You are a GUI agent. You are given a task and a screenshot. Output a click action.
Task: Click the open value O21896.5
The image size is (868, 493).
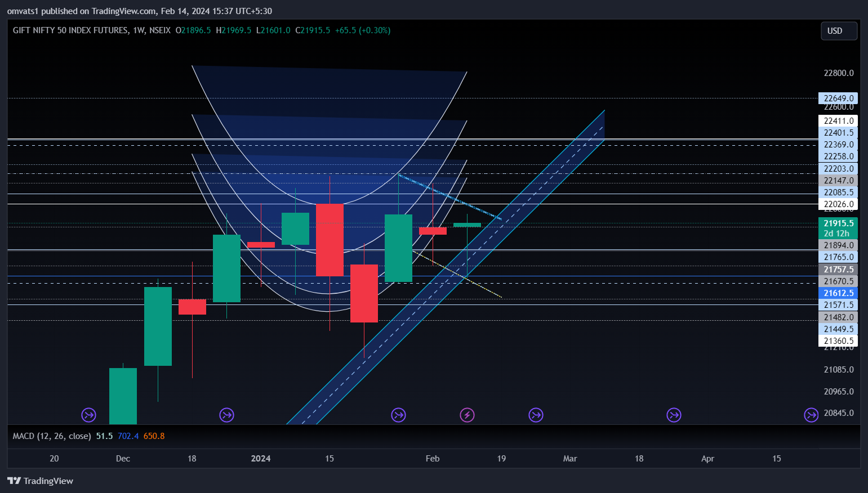[193, 30]
